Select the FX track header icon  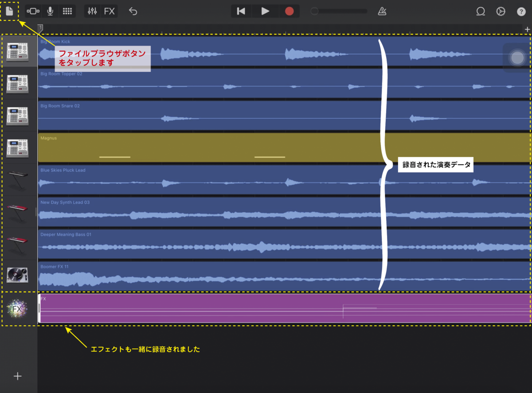coord(17,309)
